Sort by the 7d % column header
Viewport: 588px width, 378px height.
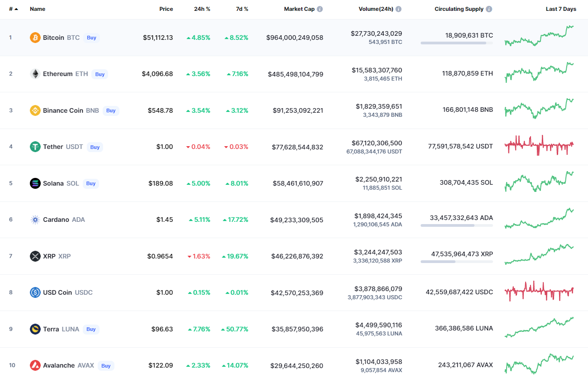point(242,9)
